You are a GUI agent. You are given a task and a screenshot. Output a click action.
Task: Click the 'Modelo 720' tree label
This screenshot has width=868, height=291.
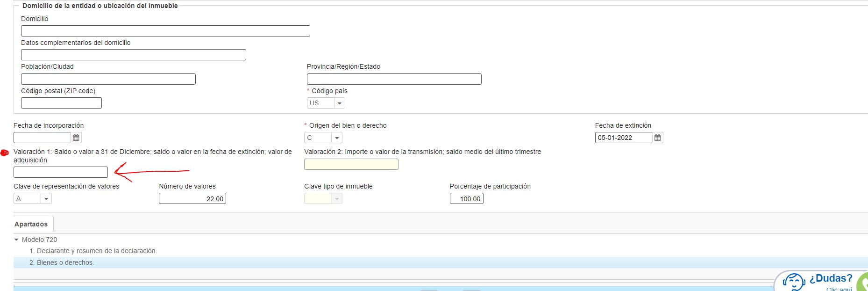coord(40,240)
